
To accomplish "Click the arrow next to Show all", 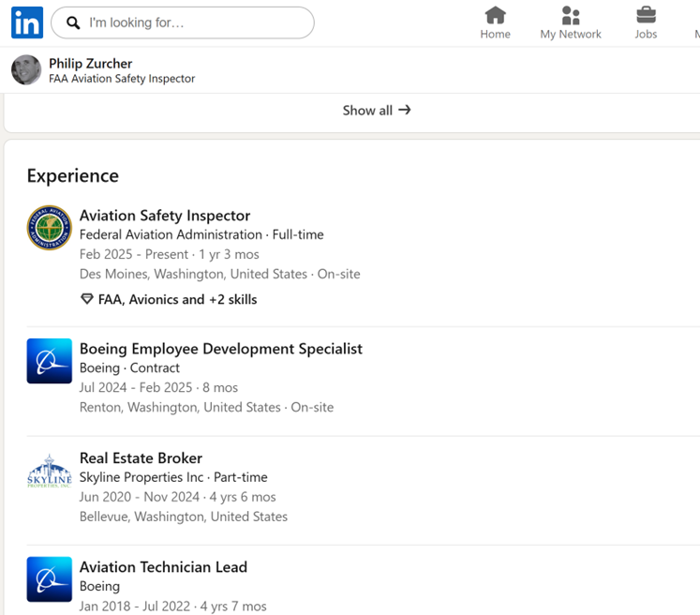I will pos(405,110).
